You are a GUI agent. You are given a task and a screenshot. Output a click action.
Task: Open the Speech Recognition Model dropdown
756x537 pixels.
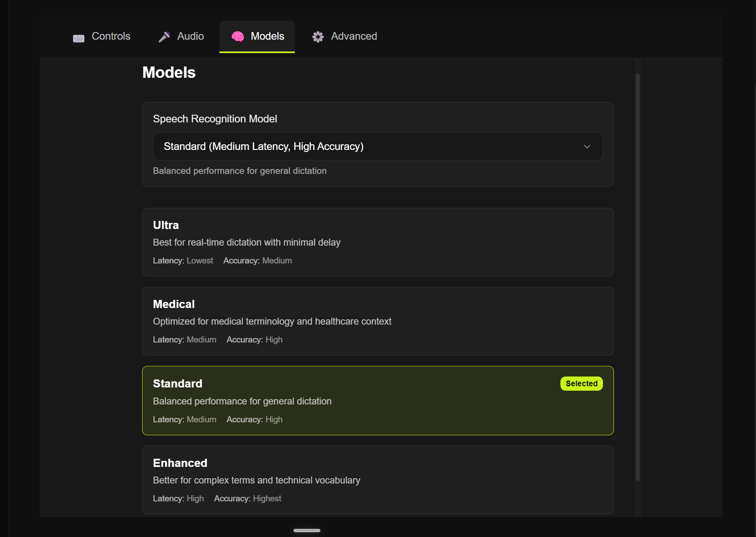click(x=377, y=146)
